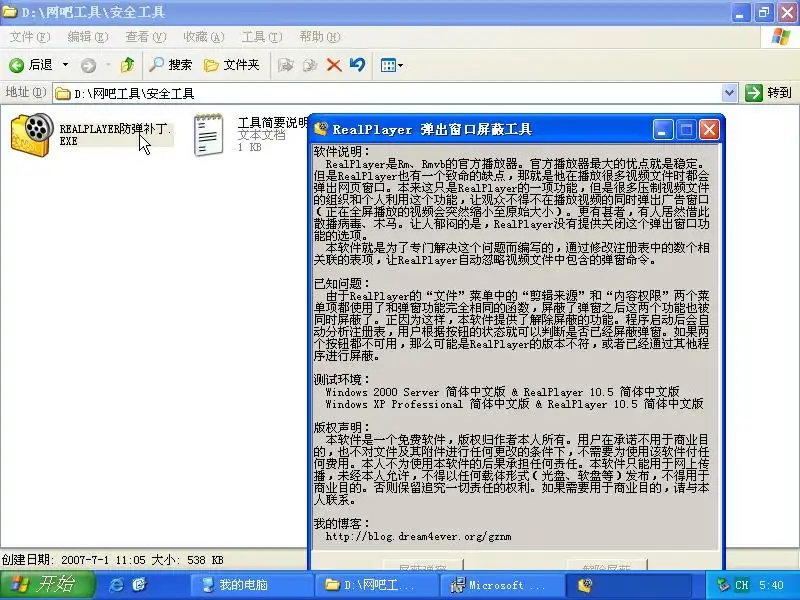This screenshot has height=600, width=800.
Task: Open the 搜索 search pane
Action: (170, 65)
